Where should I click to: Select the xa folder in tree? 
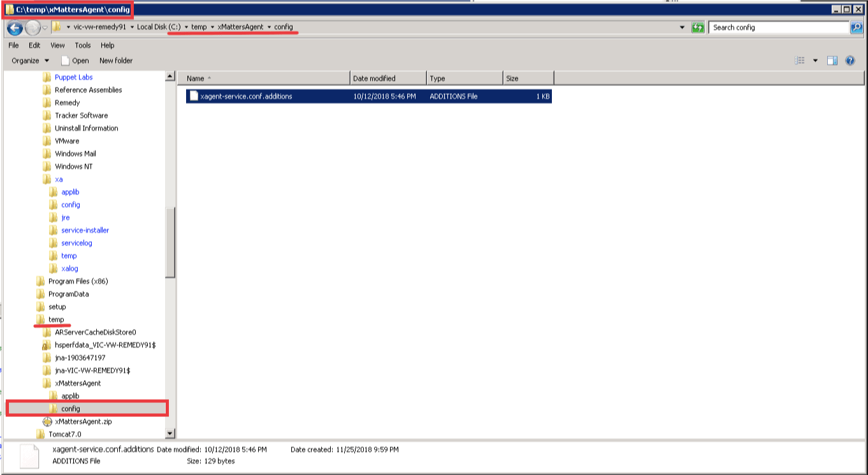tap(59, 179)
